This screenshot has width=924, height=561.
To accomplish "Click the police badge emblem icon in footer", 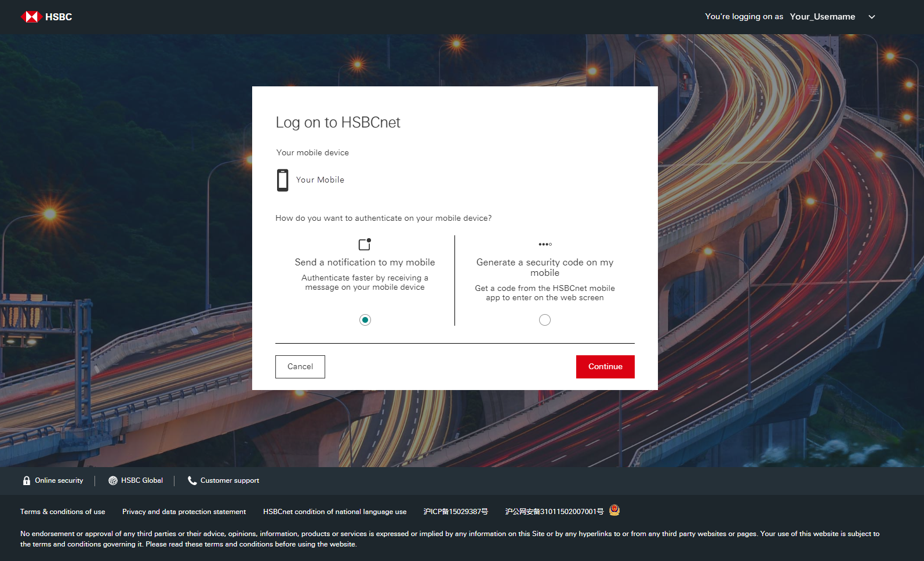I will coord(614,510).
